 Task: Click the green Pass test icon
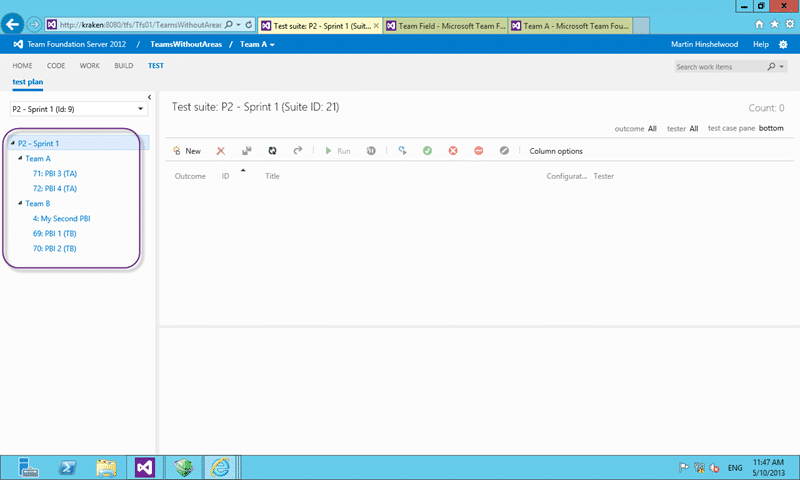tap(428, 150)
